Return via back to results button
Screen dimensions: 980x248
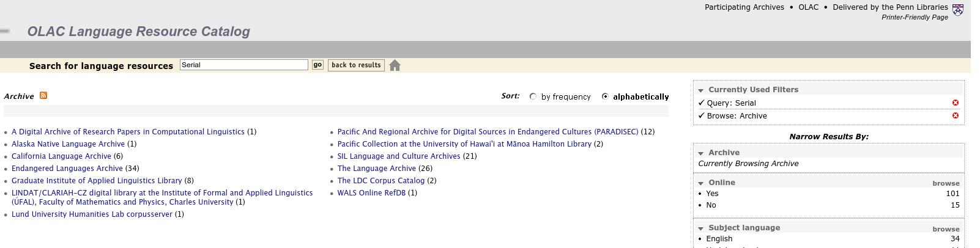(356, 65)
